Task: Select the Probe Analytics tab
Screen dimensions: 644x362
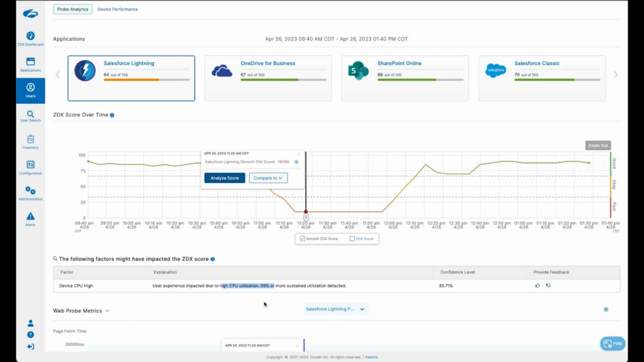Action: click(73, 9)
